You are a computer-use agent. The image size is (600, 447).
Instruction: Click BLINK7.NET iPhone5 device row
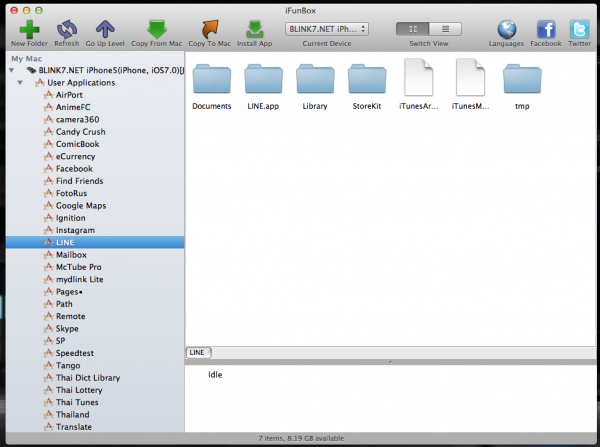(95, 70)
